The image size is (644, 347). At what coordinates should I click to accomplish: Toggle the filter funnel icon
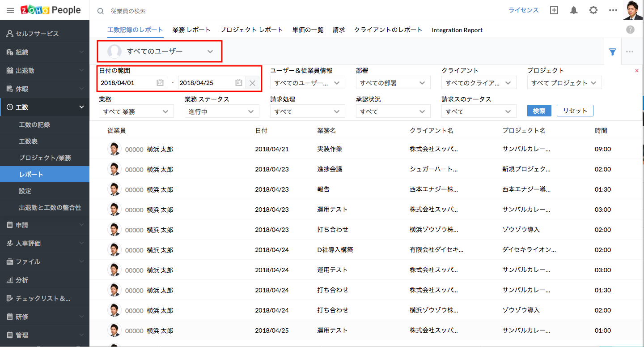pos(613,52)
